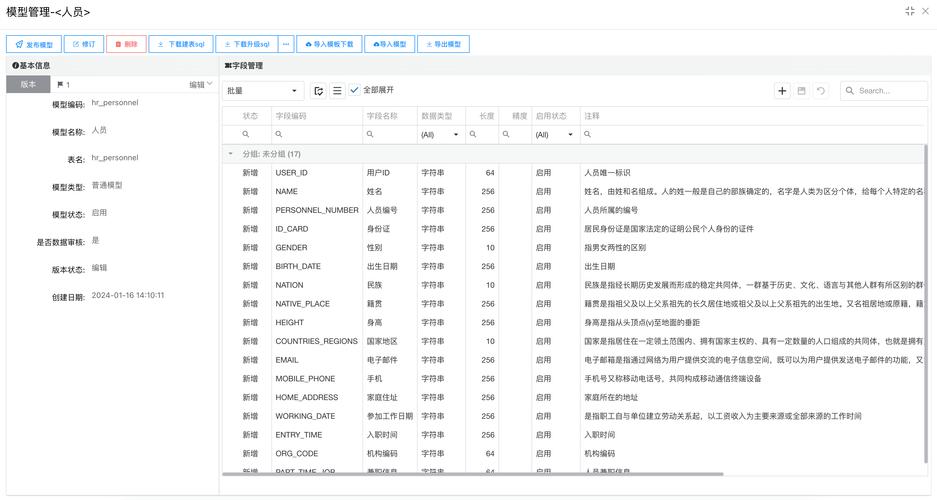This screenshot has height=500, width=937.
Task: Open the 启用状态 (All) filter dropdown
Action: [x=554, y=134]
